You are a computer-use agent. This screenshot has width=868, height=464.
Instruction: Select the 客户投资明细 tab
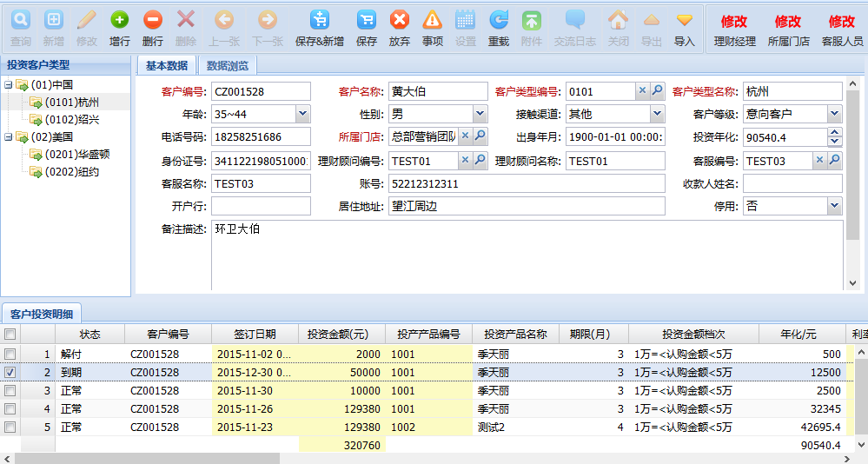41,313
